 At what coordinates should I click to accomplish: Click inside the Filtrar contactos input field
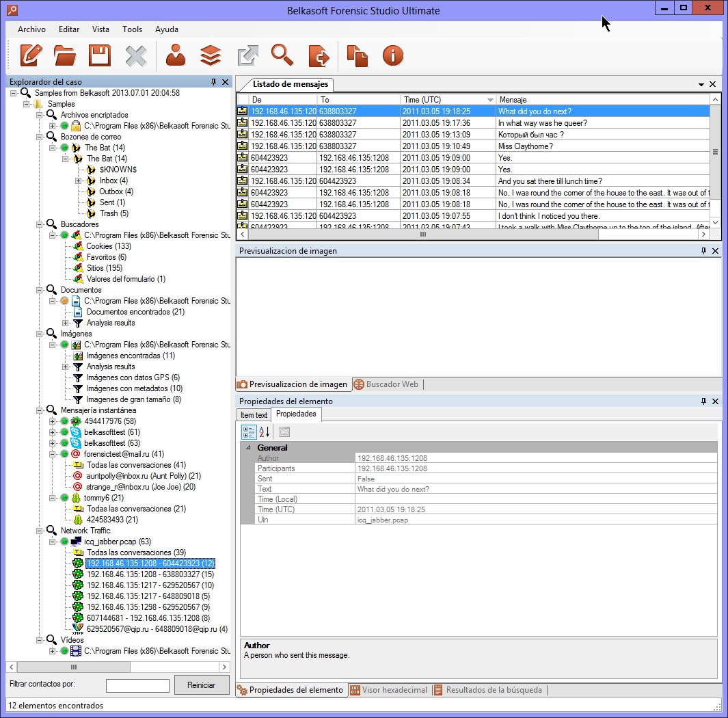[137, 685]
